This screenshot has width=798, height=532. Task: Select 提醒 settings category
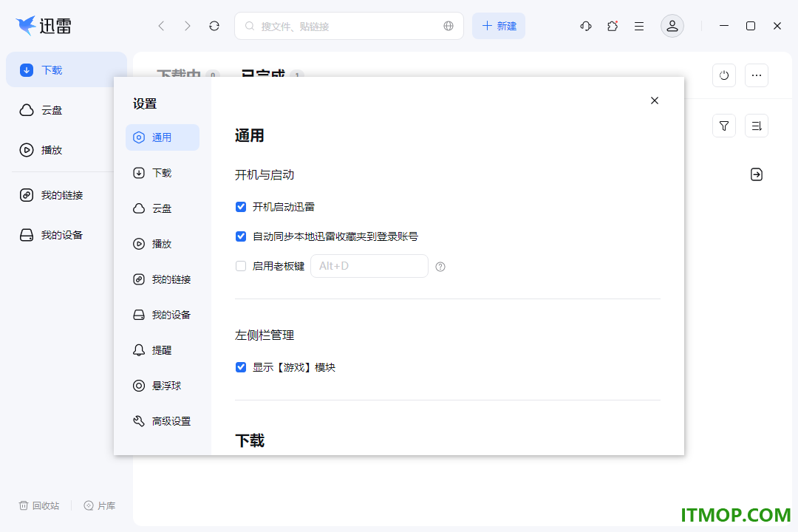tap(163, 350)
